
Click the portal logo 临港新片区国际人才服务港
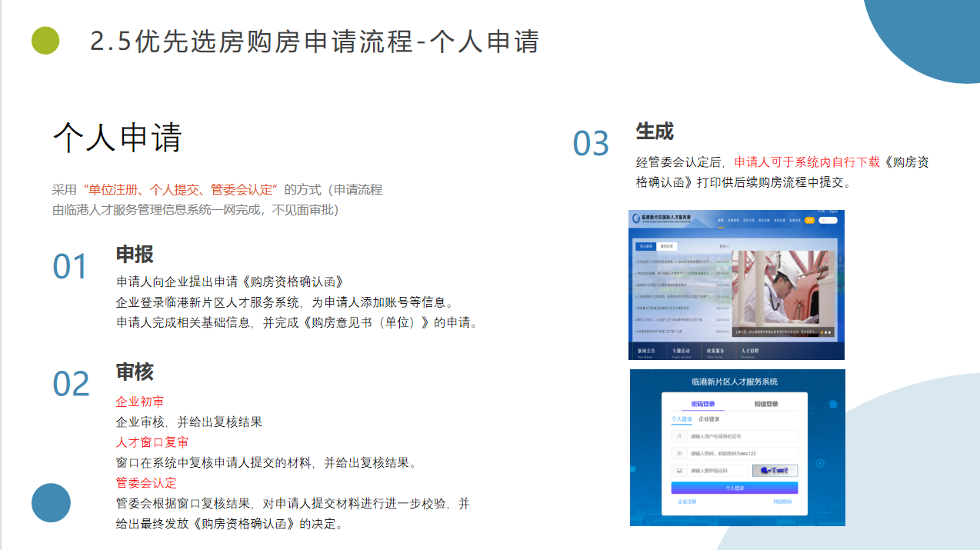(662, 218)
